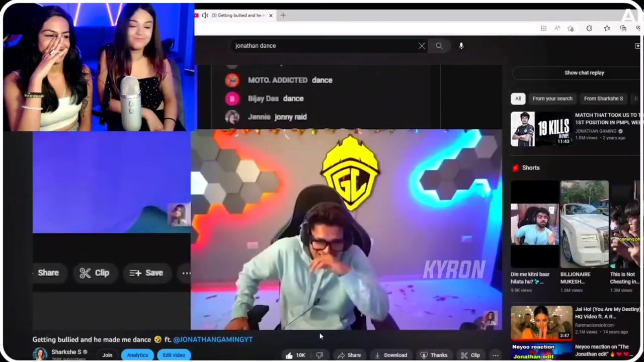Select the From your search chip
644x362 pixels.
[x=552, y=99]
